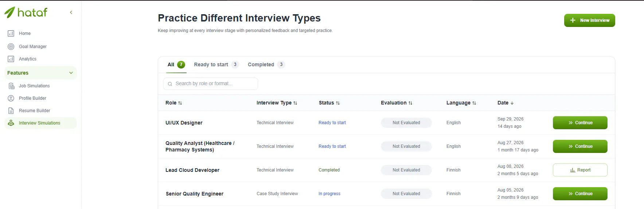Image resolution: width=644 pixels, height=209 pixels.
Task: Sort by Status arrows icon
Action: click(338, 103)
